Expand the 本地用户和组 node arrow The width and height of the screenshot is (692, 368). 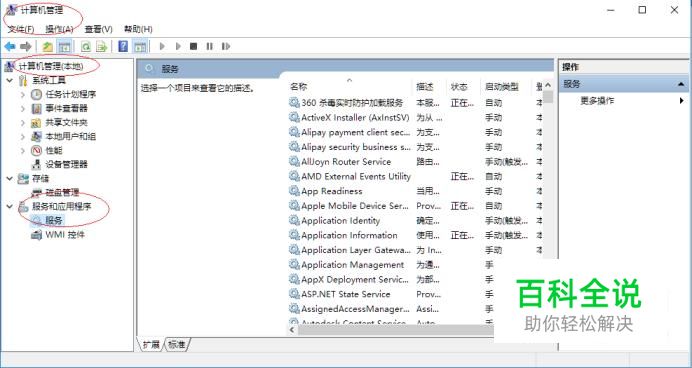[x=23, y=136]
